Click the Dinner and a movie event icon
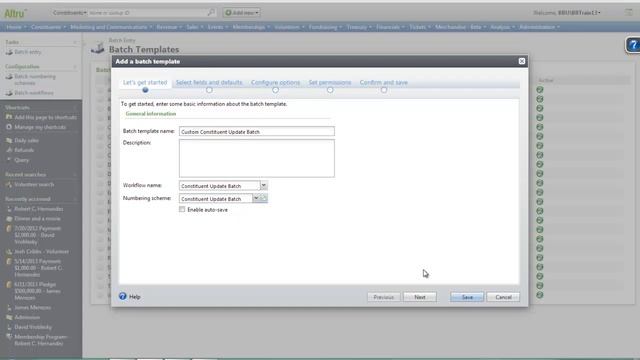This screenshot has width=640, height=360. point(9,219)
